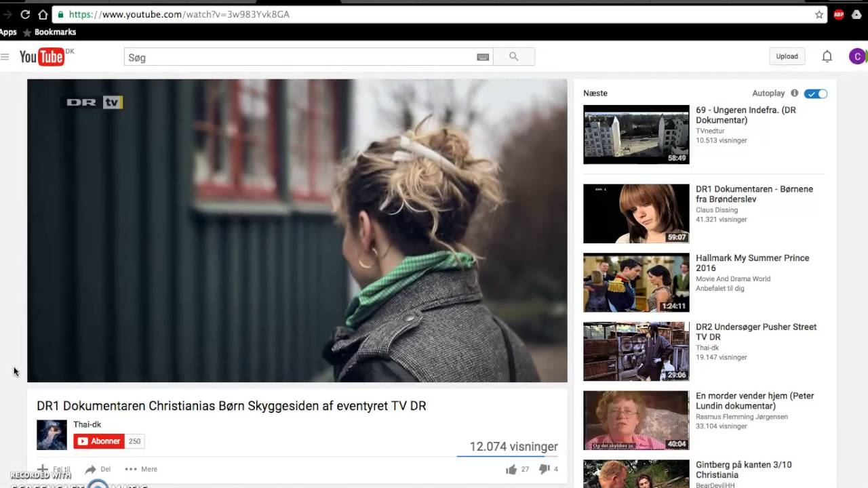
Task: Click the Anbefalet til dig label
Action: (x=720, y=288)
